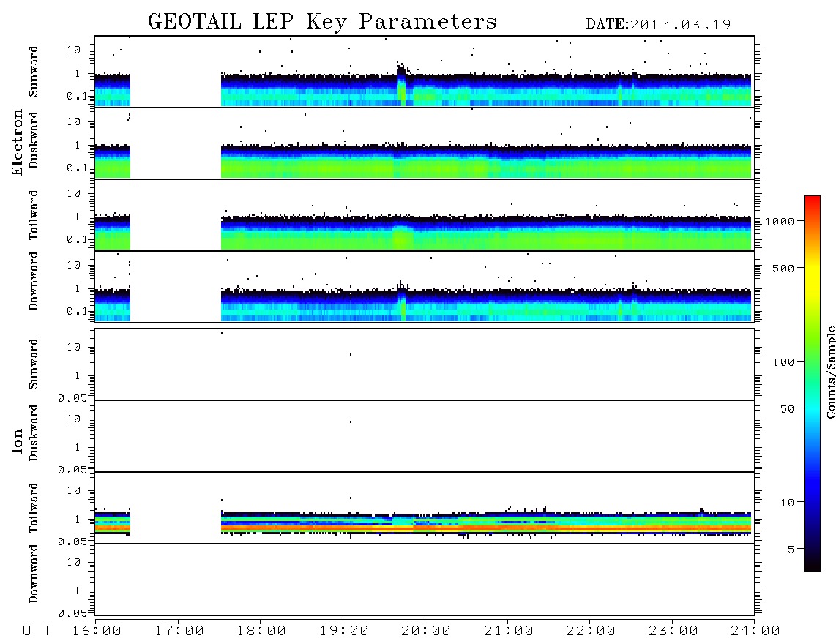Screen dimensions: 836x644
Task: Click the Electron "Duskward" panel label
Action: tap(34, 140)
